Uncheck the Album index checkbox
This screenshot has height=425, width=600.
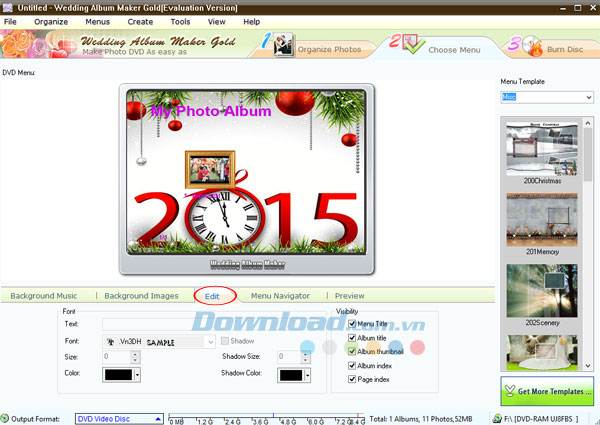coord(352,365)
